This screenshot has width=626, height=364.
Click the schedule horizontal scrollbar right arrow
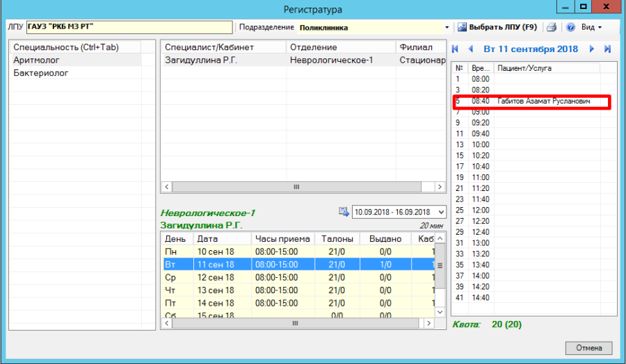pyautogui.click(x=428, y=323)
